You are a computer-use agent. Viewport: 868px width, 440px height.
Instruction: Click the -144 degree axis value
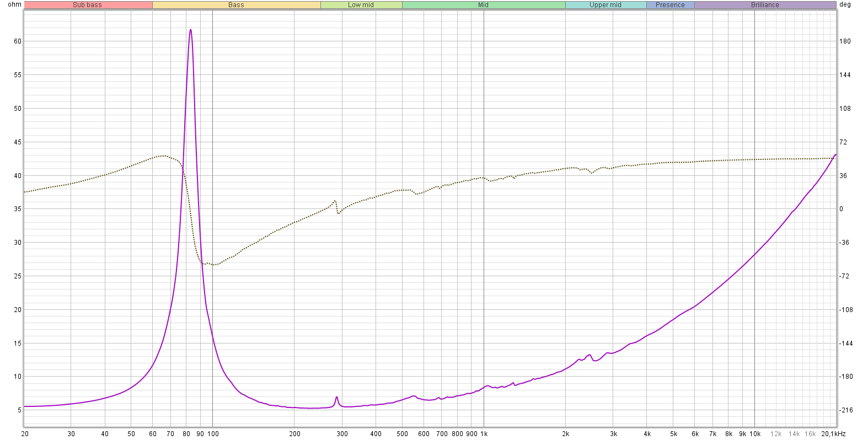tap(846, 344)
